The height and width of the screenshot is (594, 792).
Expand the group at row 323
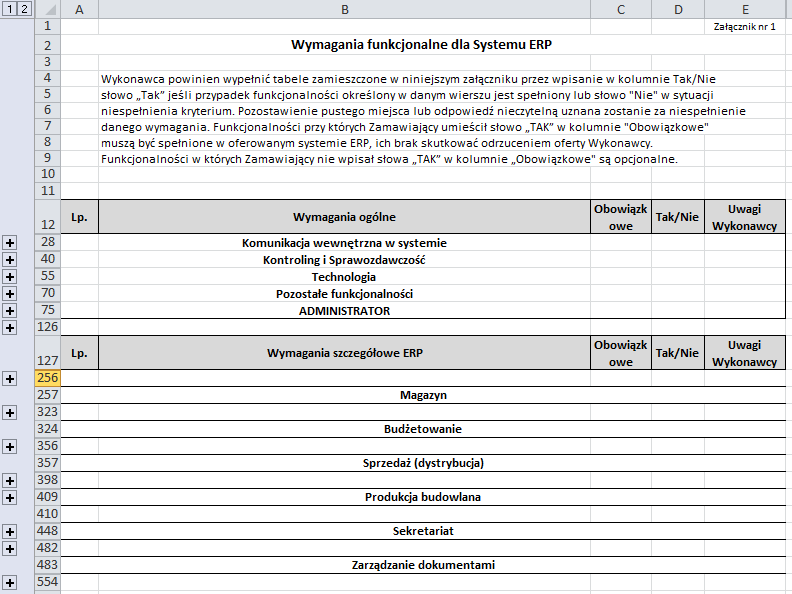pyautogui.click(x=10, y=413)
